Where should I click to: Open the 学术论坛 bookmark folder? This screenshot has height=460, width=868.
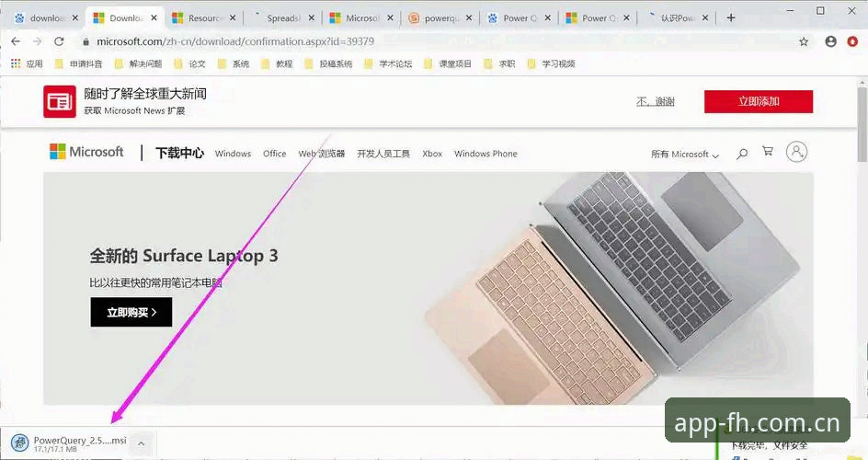click(389, 63)
